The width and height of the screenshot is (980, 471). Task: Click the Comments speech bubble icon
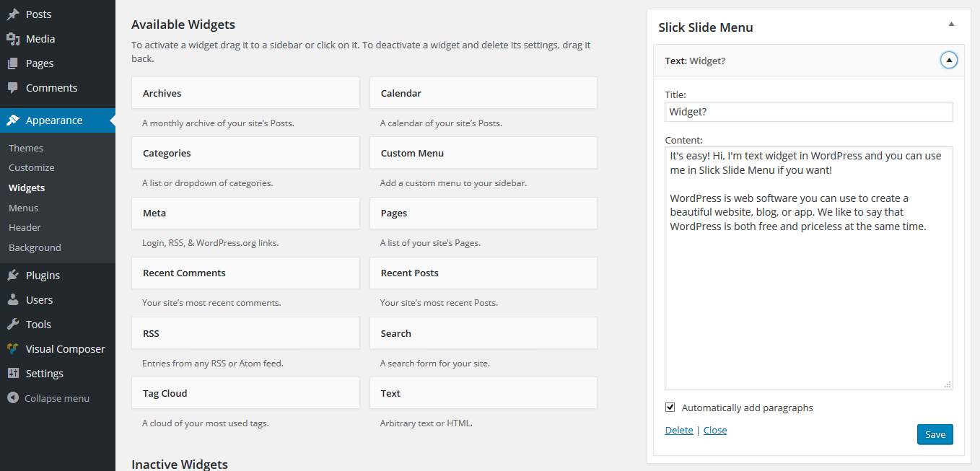click(x=13, y=88)
